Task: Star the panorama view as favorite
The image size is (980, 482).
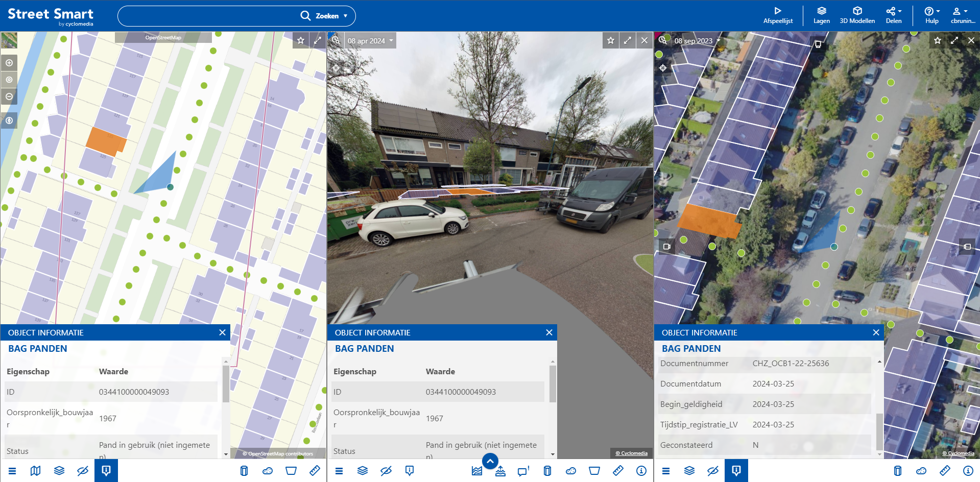Action: 610,40
